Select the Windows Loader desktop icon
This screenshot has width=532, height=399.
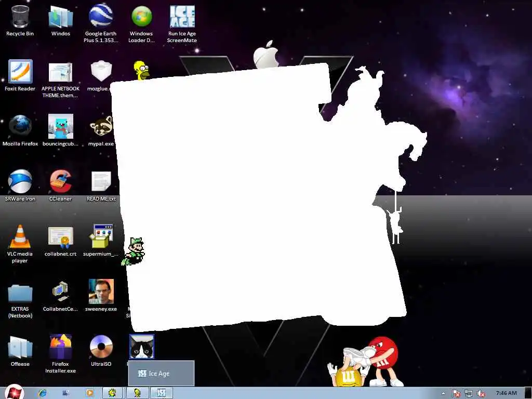(x=141, y=24)
